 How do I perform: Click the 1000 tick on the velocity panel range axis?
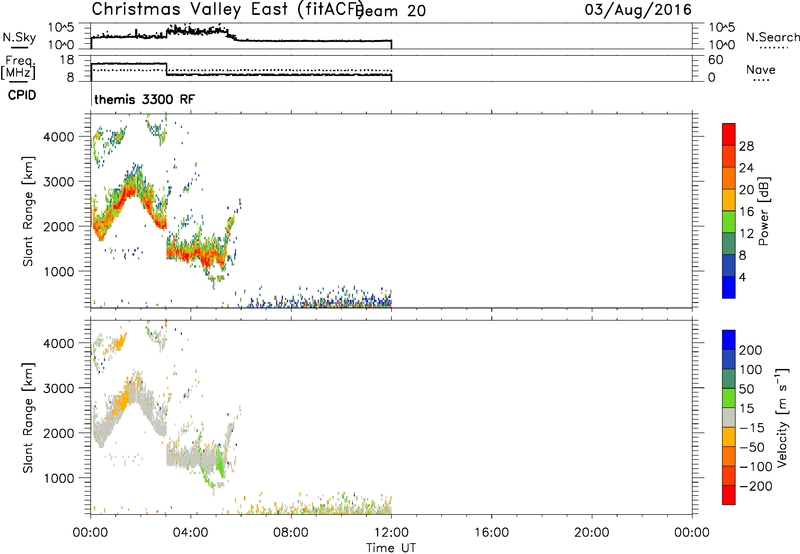(x=58, y=478)
